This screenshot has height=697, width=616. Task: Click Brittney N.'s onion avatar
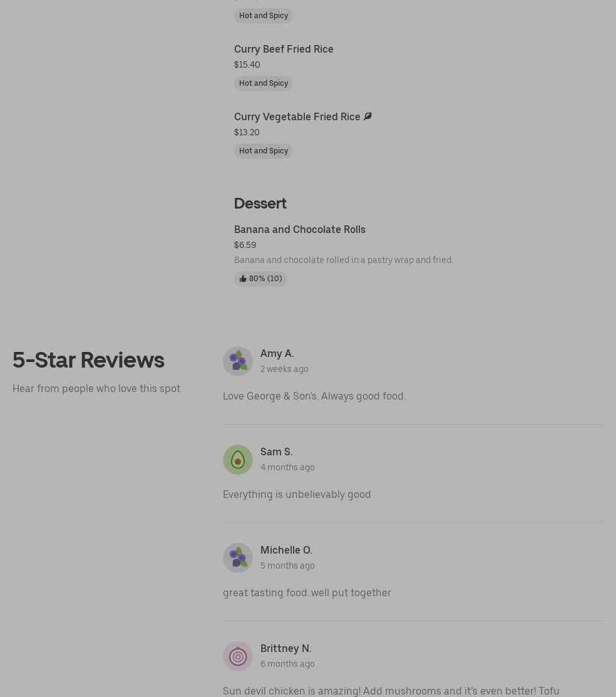click(238, 656)
